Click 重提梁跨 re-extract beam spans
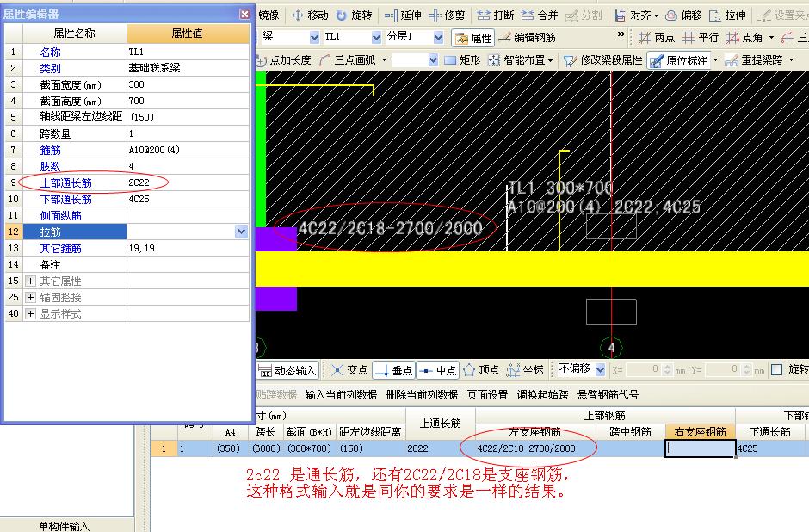 click(x=754, y=60)
